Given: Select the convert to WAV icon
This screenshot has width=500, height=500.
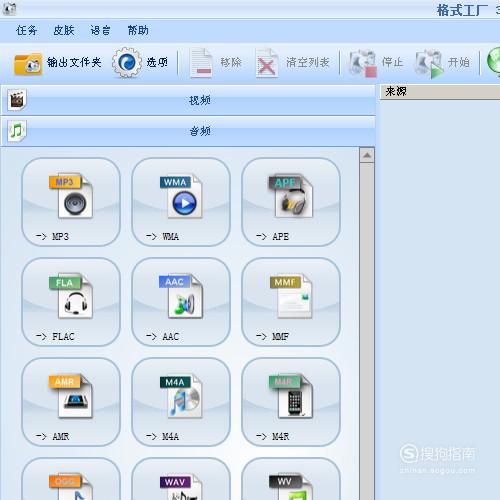Looking at the screenshot, I should click(x=181, y=479).
